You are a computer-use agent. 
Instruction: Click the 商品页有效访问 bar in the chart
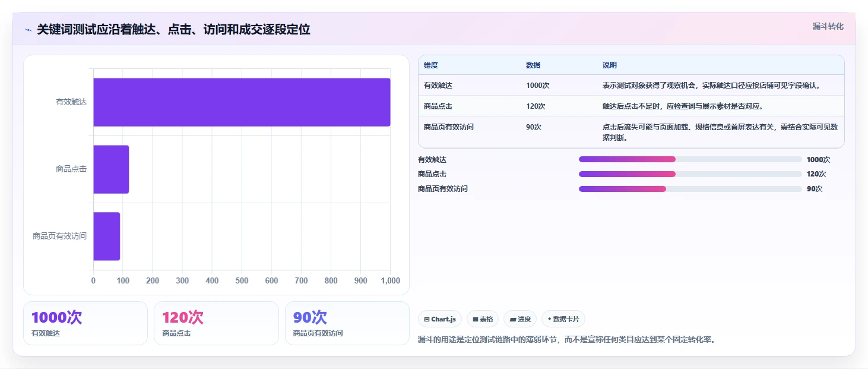pyautogui.click(x=107, y=236)
